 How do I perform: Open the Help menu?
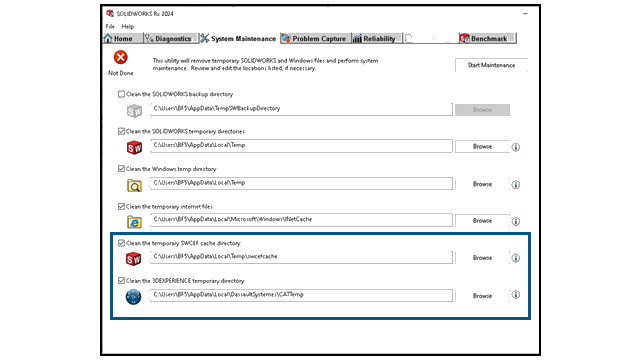(128, 27)
